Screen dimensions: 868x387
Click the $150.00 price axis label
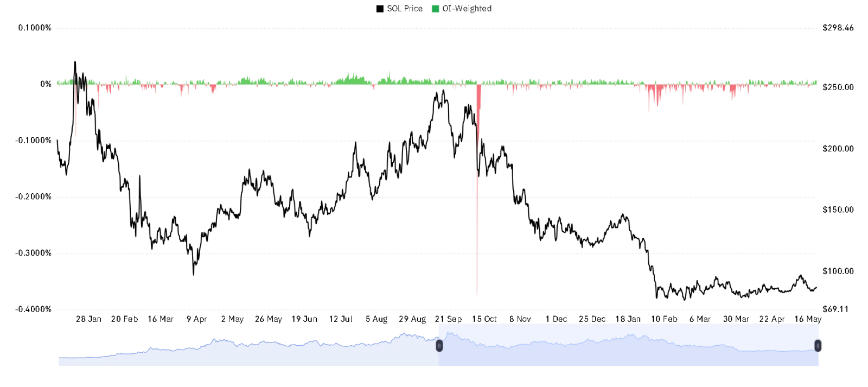[x=838, y=210]
